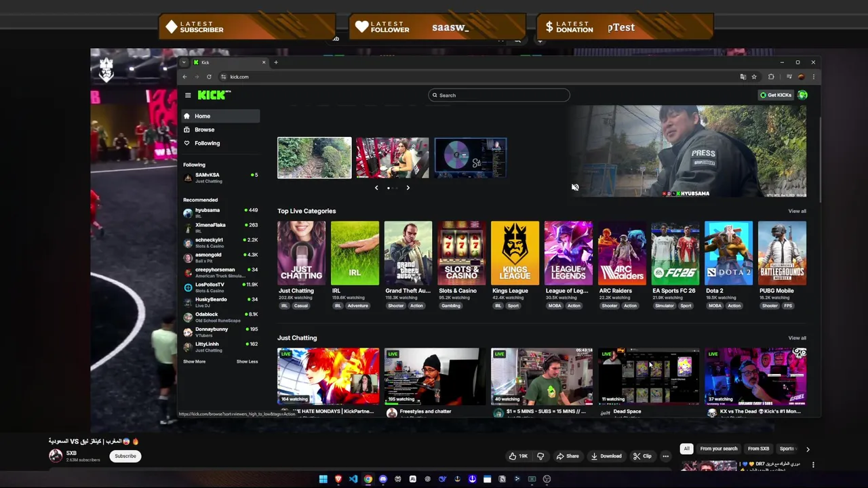Reload the kick.com page
This screenshot has height=488, width=868.
pyautogui.click(x=209, y=77)
